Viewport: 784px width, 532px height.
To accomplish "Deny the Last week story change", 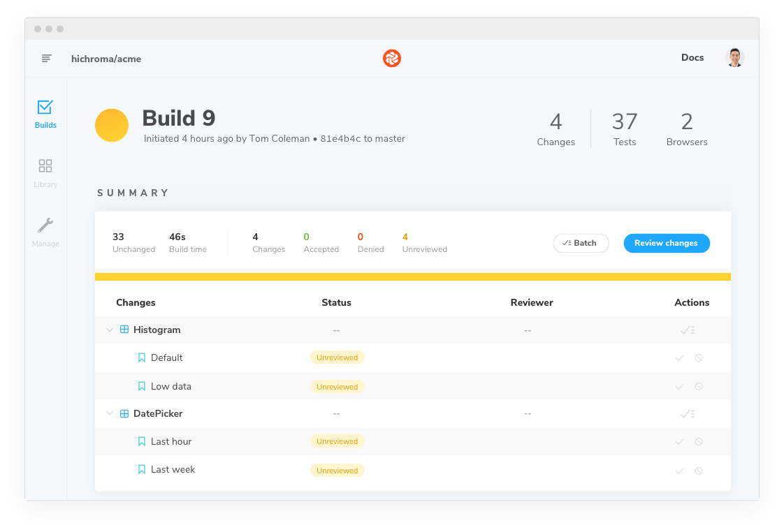I will tap(699, 471).
